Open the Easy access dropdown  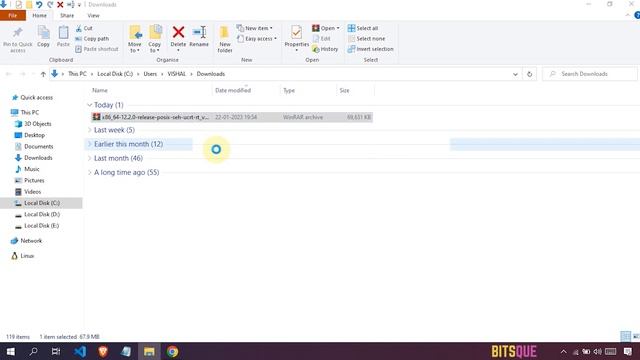257,39
